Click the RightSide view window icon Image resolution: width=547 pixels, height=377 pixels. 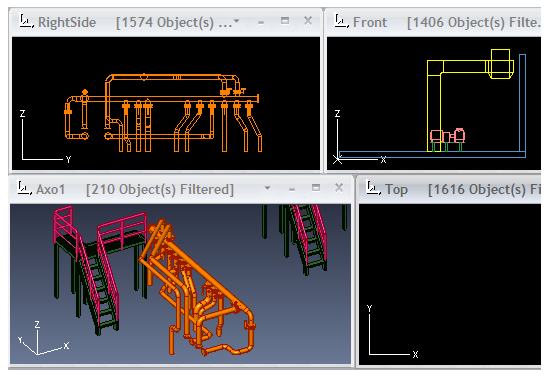(x=26, y=22)
